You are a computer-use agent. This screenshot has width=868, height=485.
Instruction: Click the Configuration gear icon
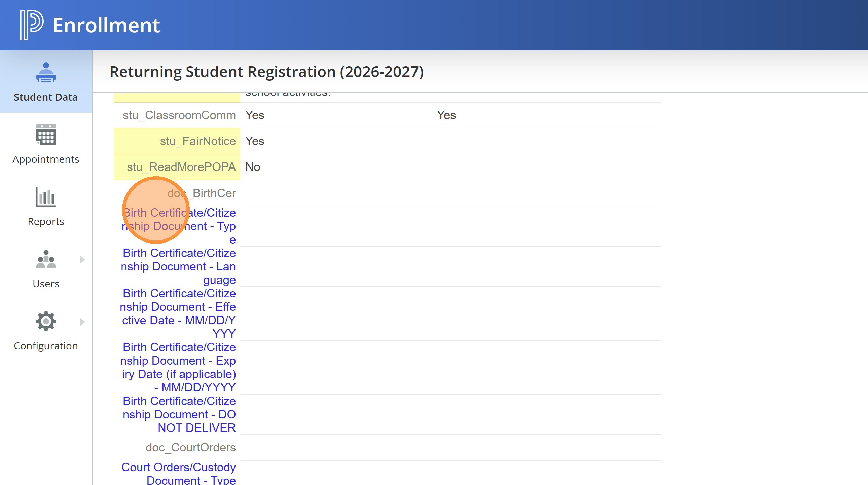pos(46,321)
